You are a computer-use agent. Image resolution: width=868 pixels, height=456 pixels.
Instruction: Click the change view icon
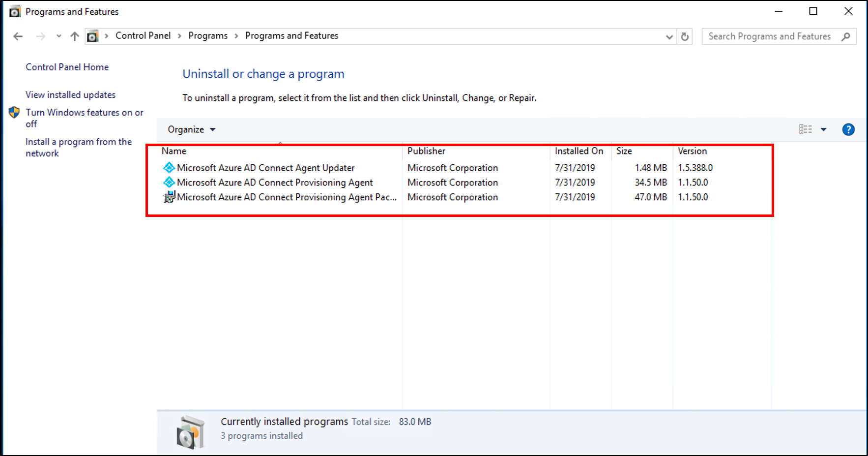coord(806,129)
